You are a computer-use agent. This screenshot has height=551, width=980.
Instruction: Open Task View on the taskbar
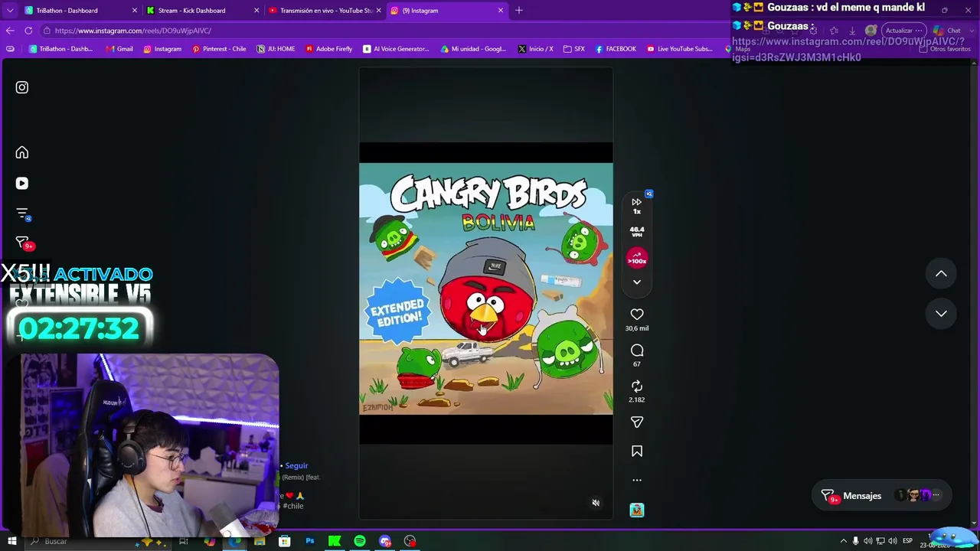click(184, 542)
